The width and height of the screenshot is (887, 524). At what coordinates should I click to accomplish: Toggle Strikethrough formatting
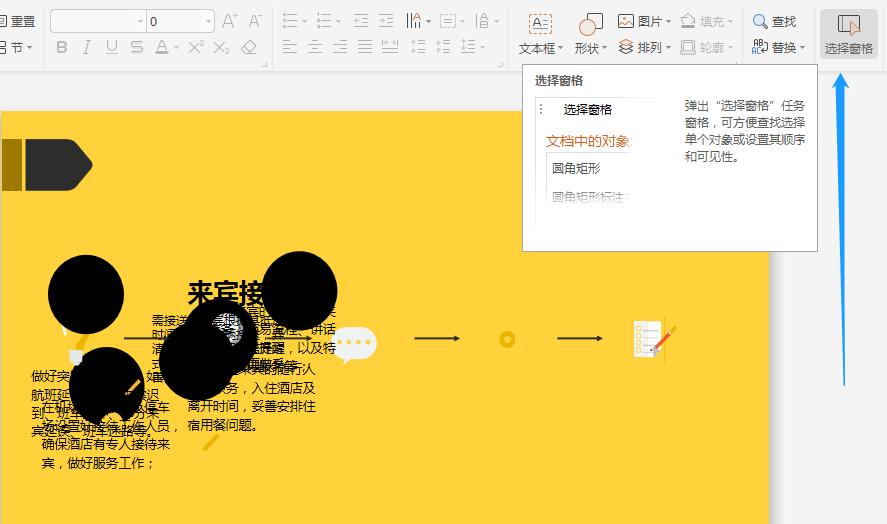click(137, 48)
